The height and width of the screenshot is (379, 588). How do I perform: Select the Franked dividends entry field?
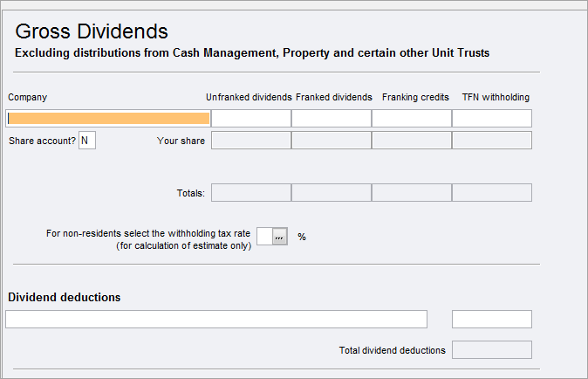pyautogui.click(x=332, y=119)
